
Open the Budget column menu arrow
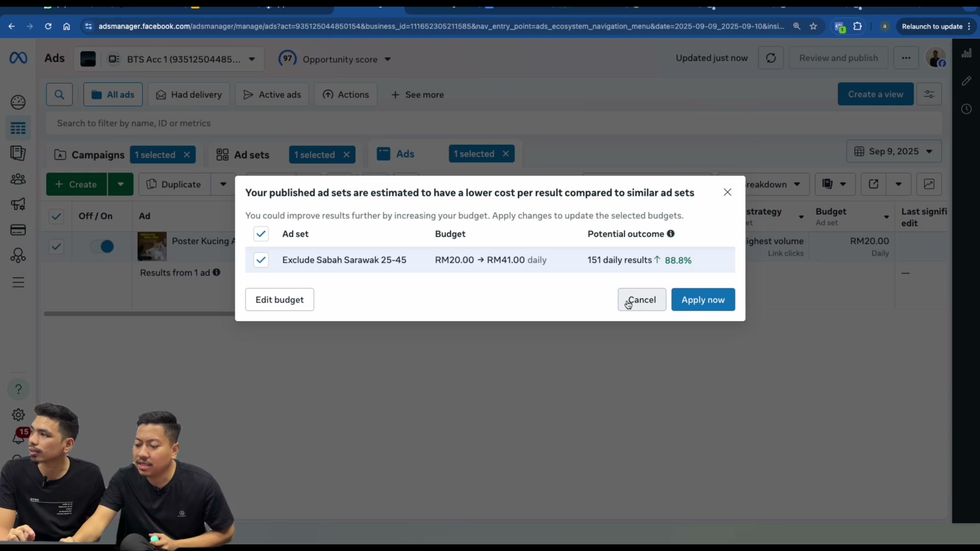coord(887,217)
